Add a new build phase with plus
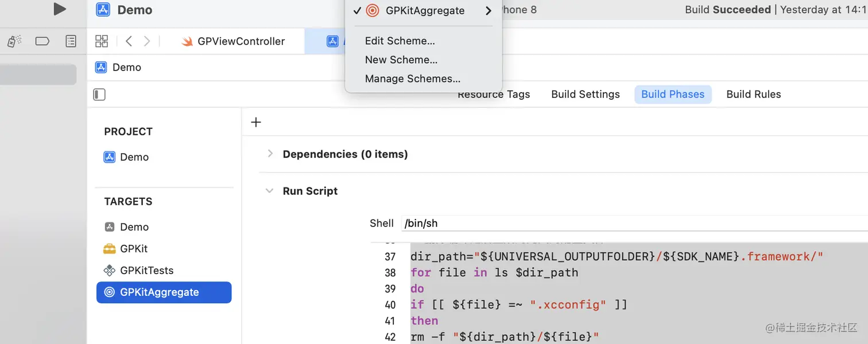The width and height of the screenshot is (868, 344). click(x=256, y=122)
